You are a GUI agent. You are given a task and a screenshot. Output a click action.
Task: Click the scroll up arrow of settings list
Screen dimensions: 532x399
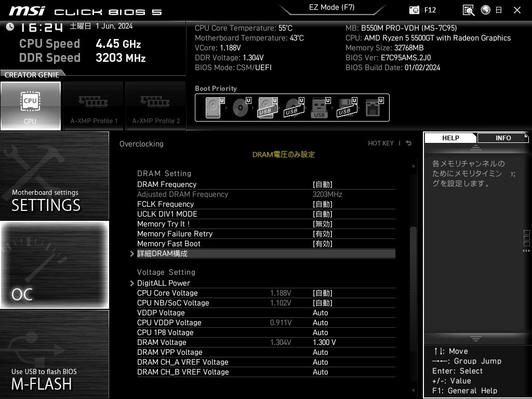pyautogui.click(x=413, y=166)
